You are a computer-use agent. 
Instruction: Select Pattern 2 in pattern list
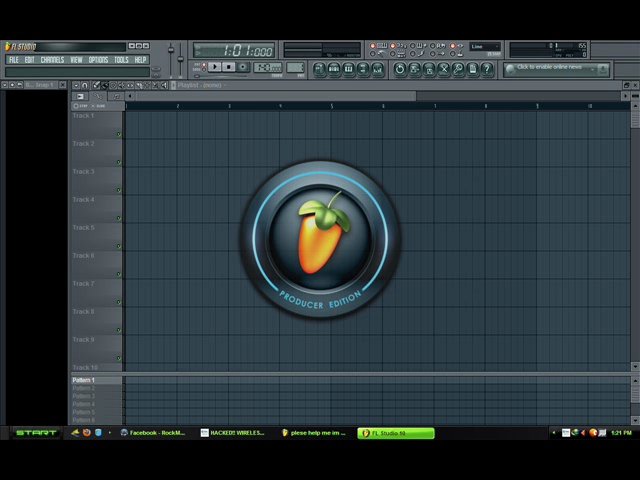coord(97,388)
